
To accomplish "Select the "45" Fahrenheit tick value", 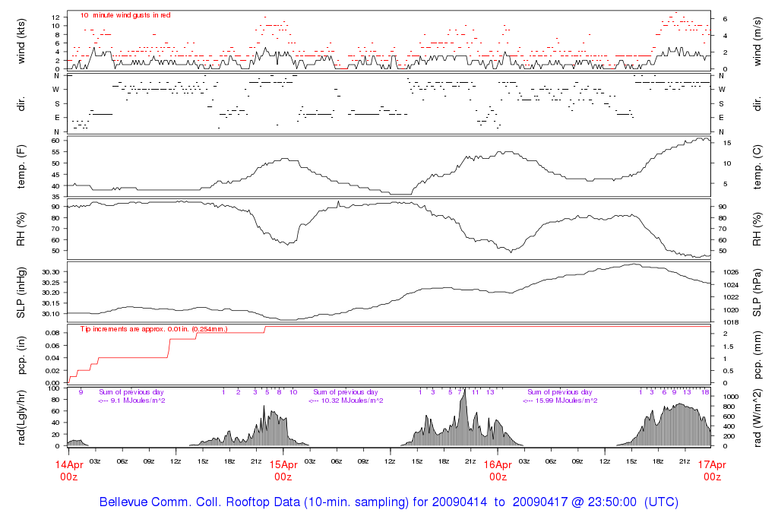I will coord(56,175).
